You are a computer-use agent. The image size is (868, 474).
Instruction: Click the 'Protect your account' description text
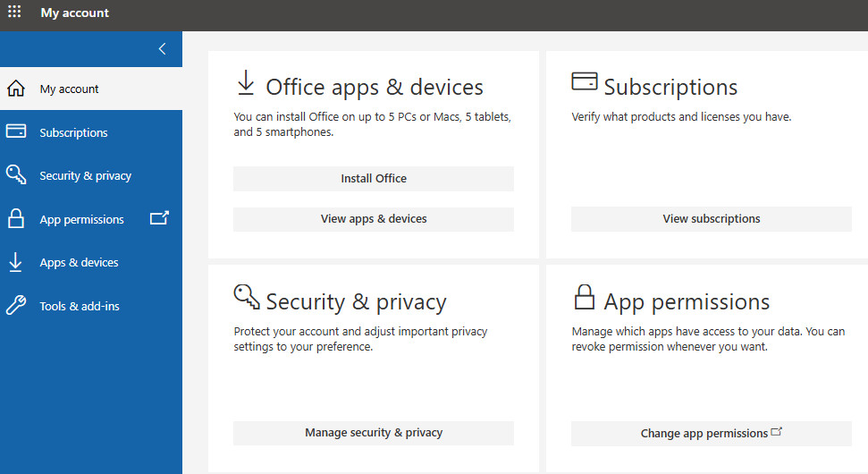360,339
